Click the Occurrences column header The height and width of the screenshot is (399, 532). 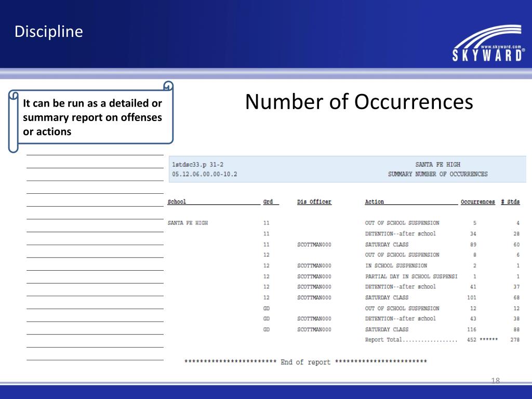point(478,202)
